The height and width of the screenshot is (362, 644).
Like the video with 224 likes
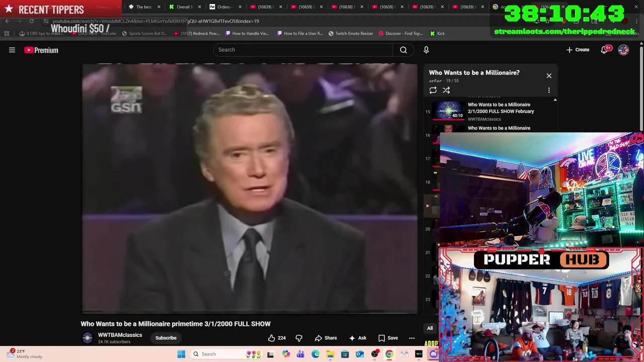[277, 338]
